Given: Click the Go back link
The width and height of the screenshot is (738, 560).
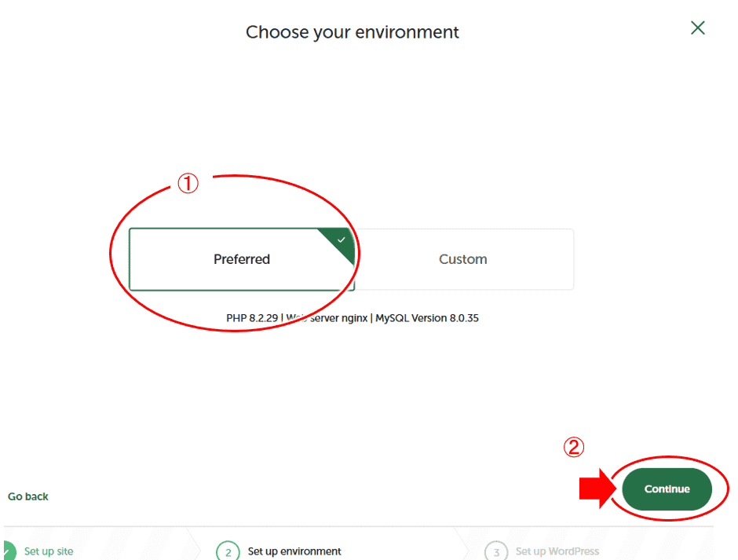Looking at the screenshot, I should tap(28, 496).
